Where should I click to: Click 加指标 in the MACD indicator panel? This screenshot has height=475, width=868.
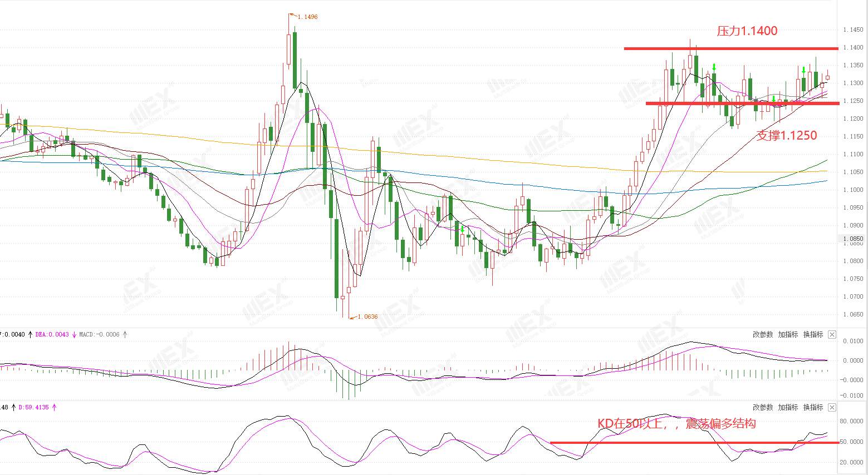point(788,334)
